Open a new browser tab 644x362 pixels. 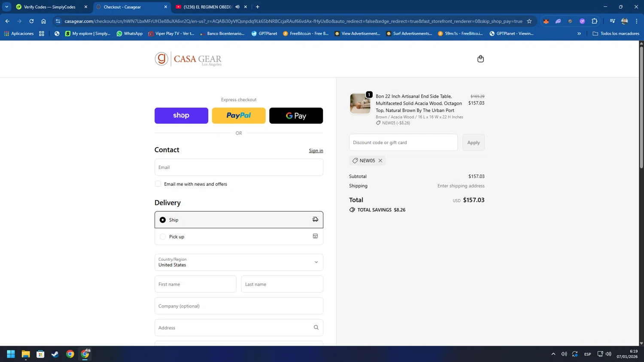tap(258, 7)
